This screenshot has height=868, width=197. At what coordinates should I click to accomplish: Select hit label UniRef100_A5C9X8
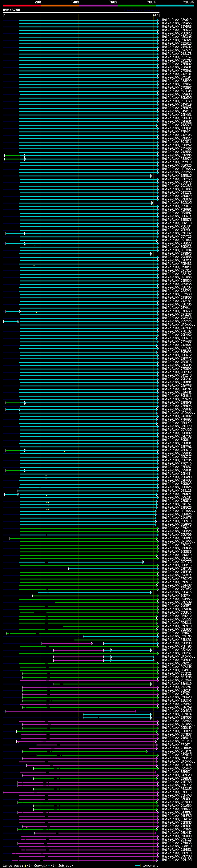pos(177,33)
